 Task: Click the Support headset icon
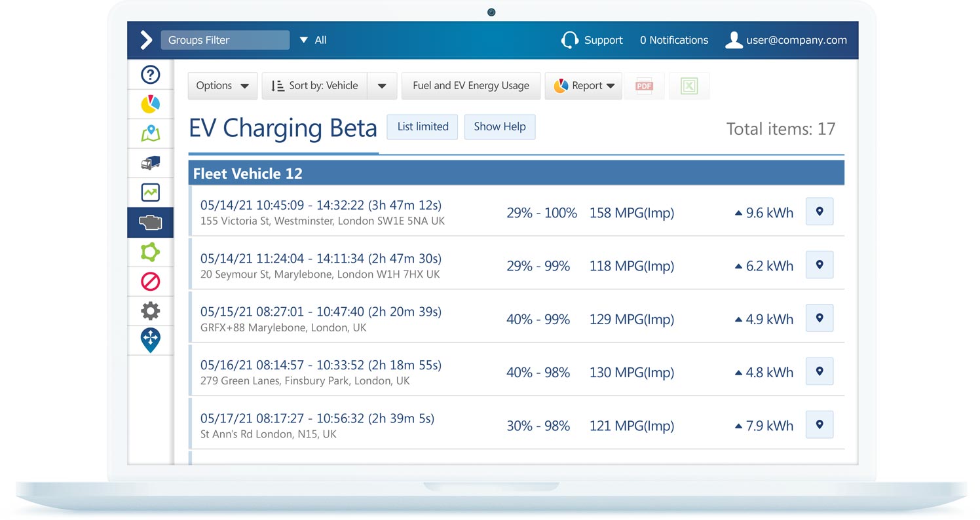pyautogui.click(x=569, y=40)
